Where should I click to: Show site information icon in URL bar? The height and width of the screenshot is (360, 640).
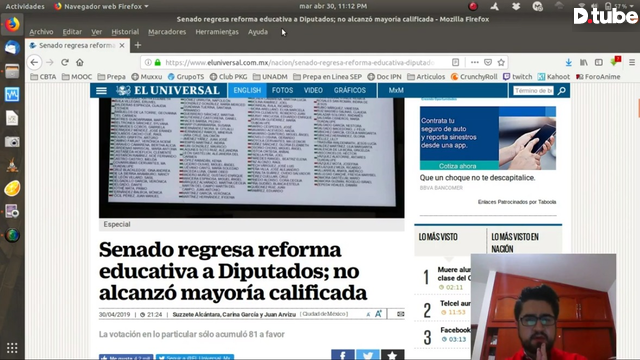[148, 62]
